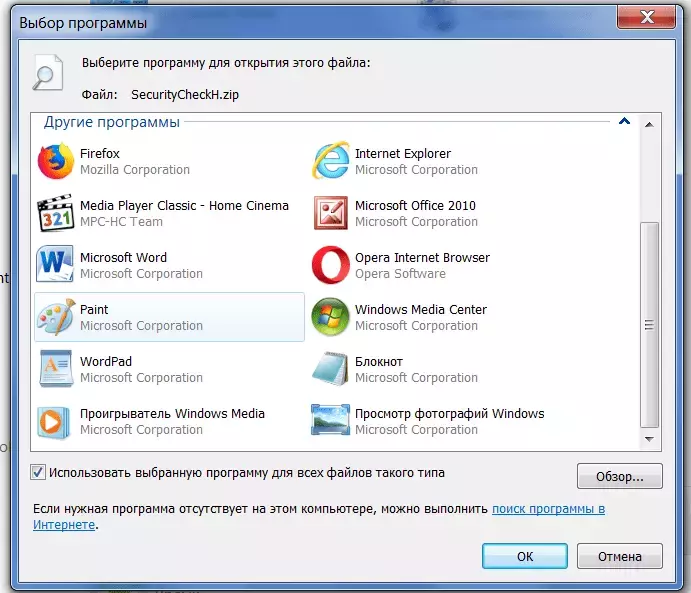
Task: Click the SecurityCheckH.zip file name
Action: click(185, 95)
